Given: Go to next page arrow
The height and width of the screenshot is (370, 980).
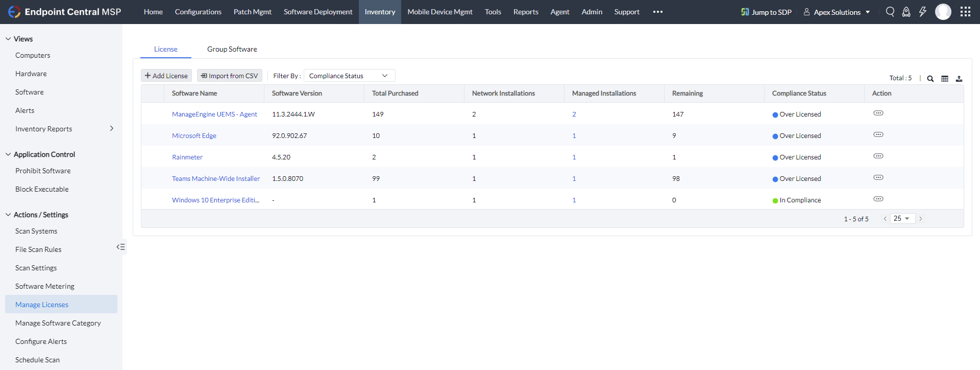Looking at the screenshot, I should pyautogui.click(x=921, y=219).
